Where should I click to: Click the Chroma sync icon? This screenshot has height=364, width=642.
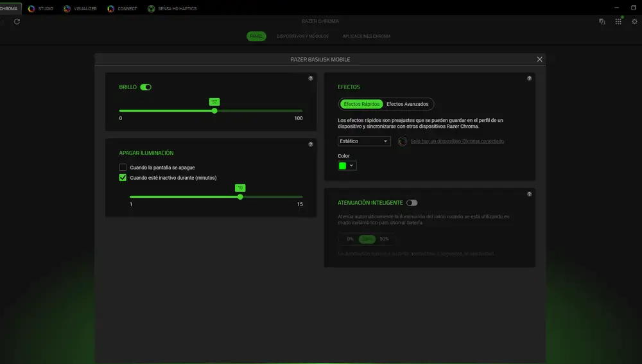(x=403, y=141)
